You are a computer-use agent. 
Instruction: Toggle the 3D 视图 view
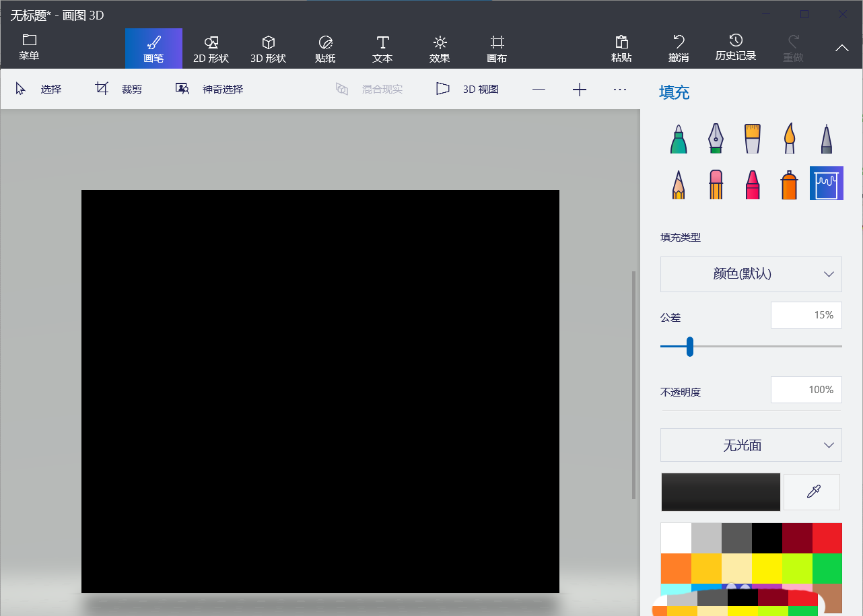(x=468, y=89)
